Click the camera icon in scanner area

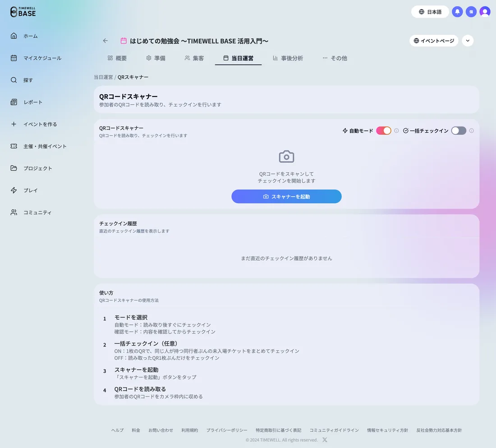pyautogui.click(x=286, y=157)
